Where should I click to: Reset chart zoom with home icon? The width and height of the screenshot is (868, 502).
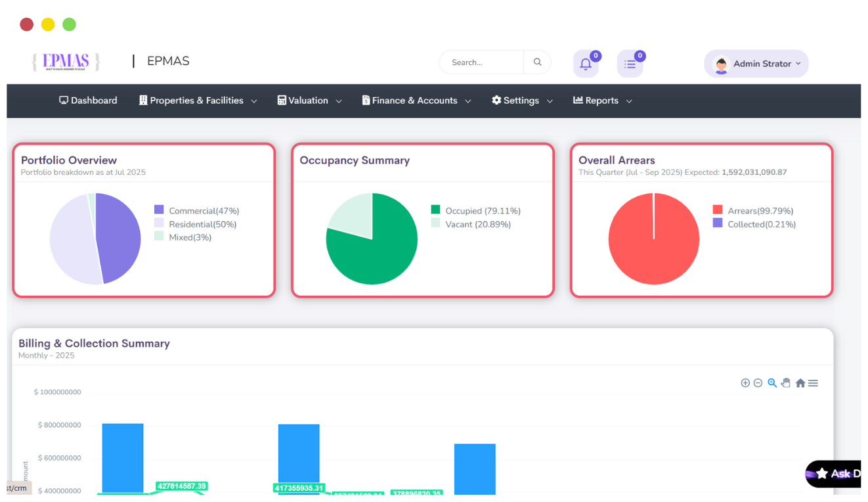pyautogui.click(x=800, y=383)
